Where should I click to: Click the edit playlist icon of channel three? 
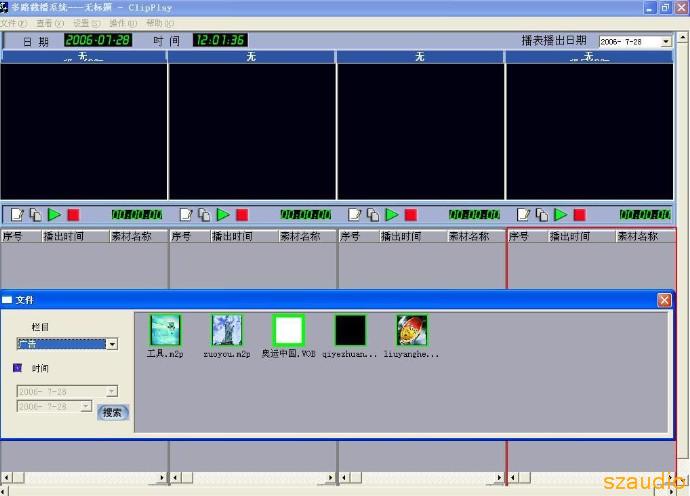[x=355, y=215]
